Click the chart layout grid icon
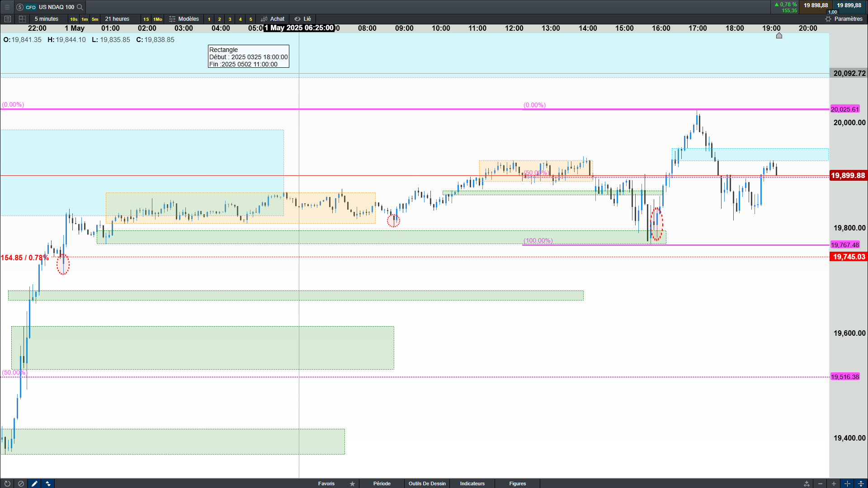This screenshot has width=868, height=488. (22, 19)
